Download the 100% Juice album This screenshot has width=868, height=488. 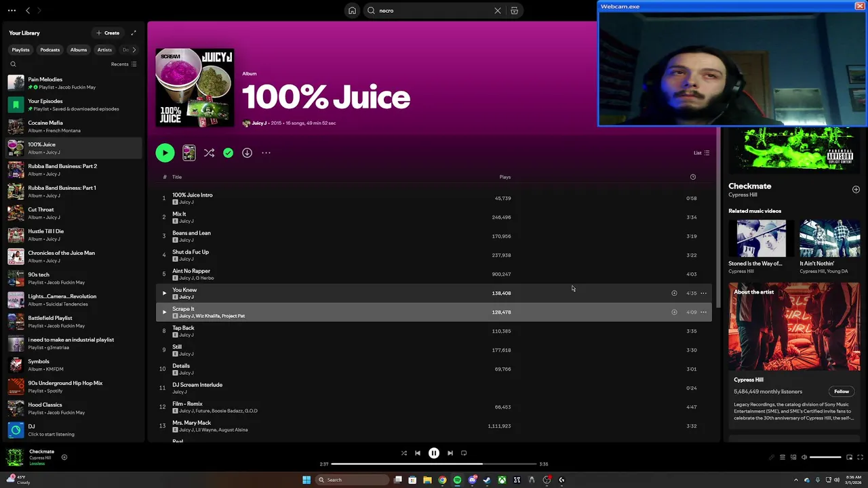tap(247, 153)
